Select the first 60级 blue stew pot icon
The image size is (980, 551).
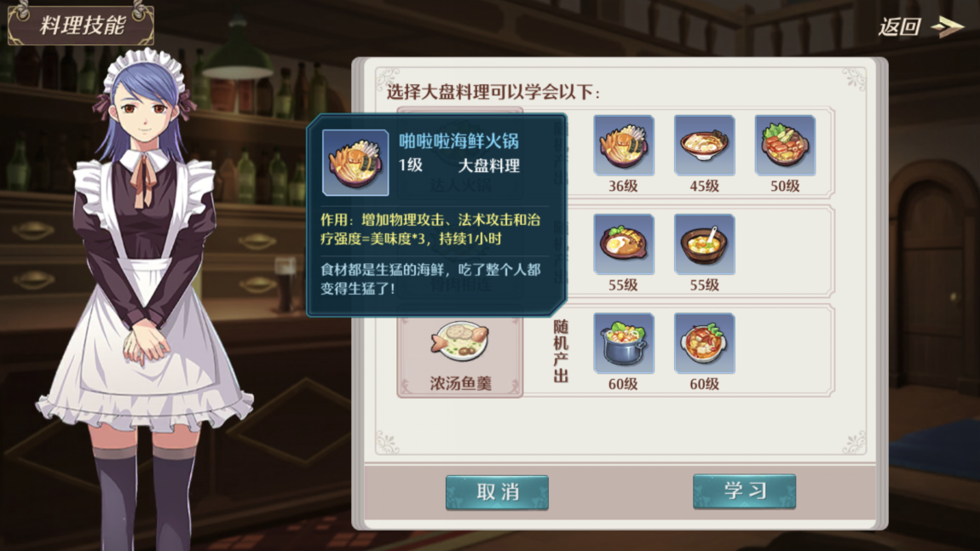coord(624,343)
